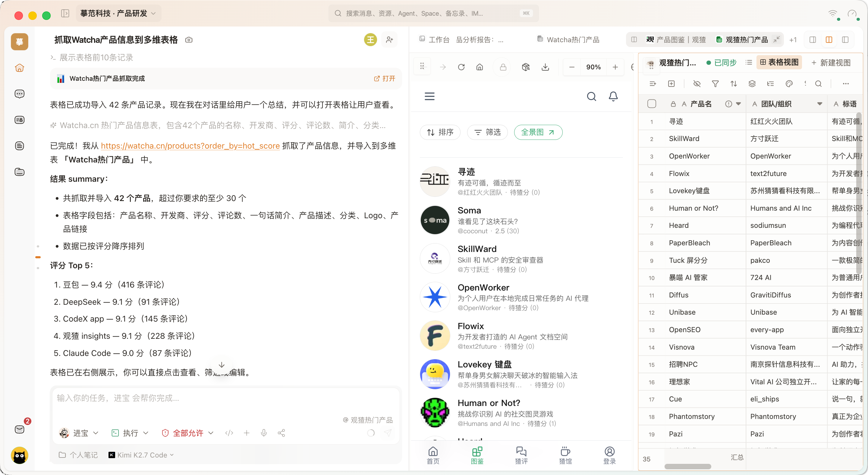Image resolution: width=868 pixels, height=475 pixels.
Task: Click the black cat user avatar
Action: [20, 455]
